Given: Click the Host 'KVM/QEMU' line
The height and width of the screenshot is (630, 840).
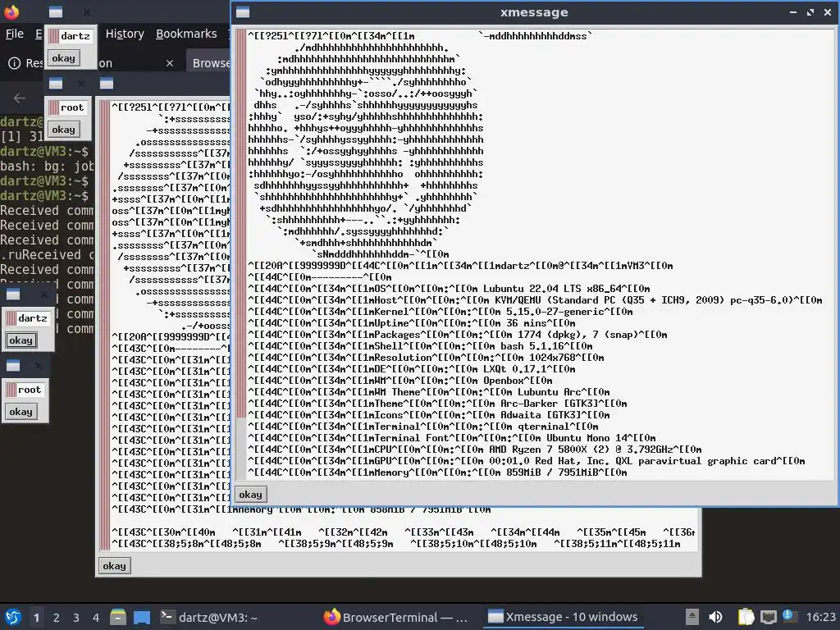Looking at the screenshot, I should pyautogui.click(x=535, y=300).
